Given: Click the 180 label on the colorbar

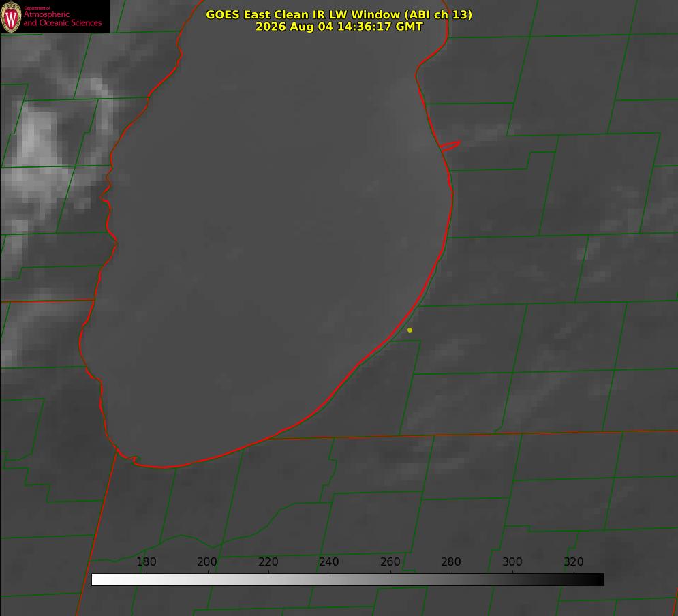Looking at the screenshot, I should [x=146, y=561].
